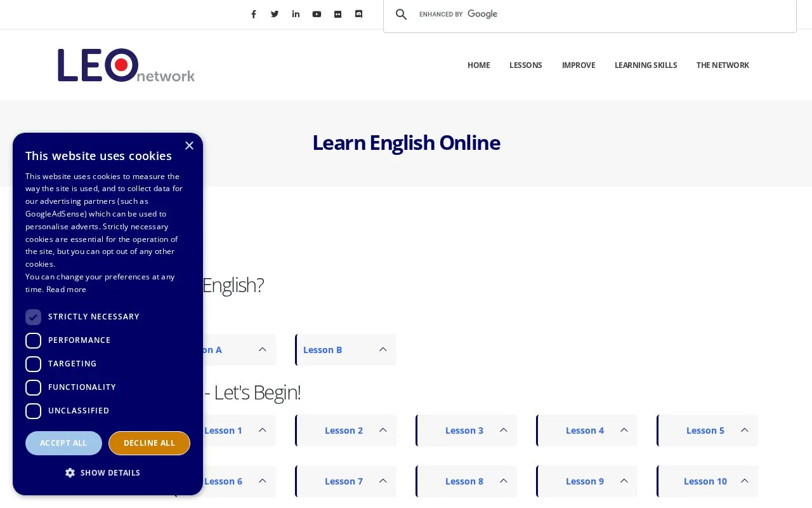Open the Lesson 6 link
Viewport: 812px width, 508px height.
coord(223,481)
